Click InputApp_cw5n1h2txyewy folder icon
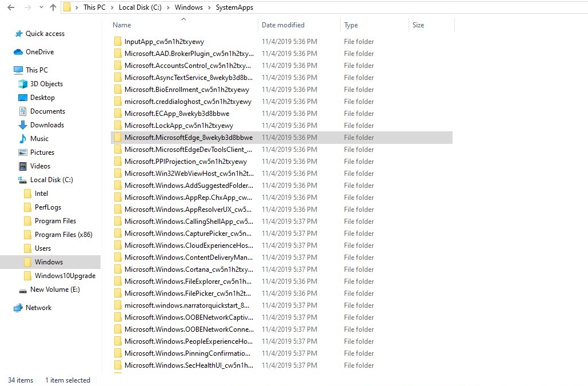The height and width of the screenshot is (386, 588). click(118, 42)
